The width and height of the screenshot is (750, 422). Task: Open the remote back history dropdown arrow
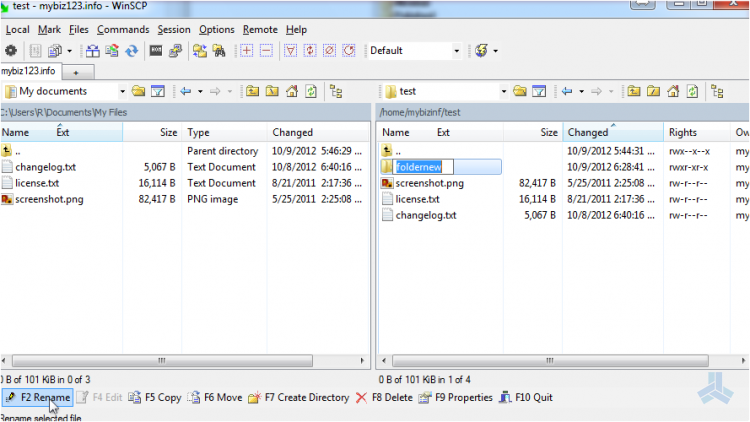(x=582, y=91)
